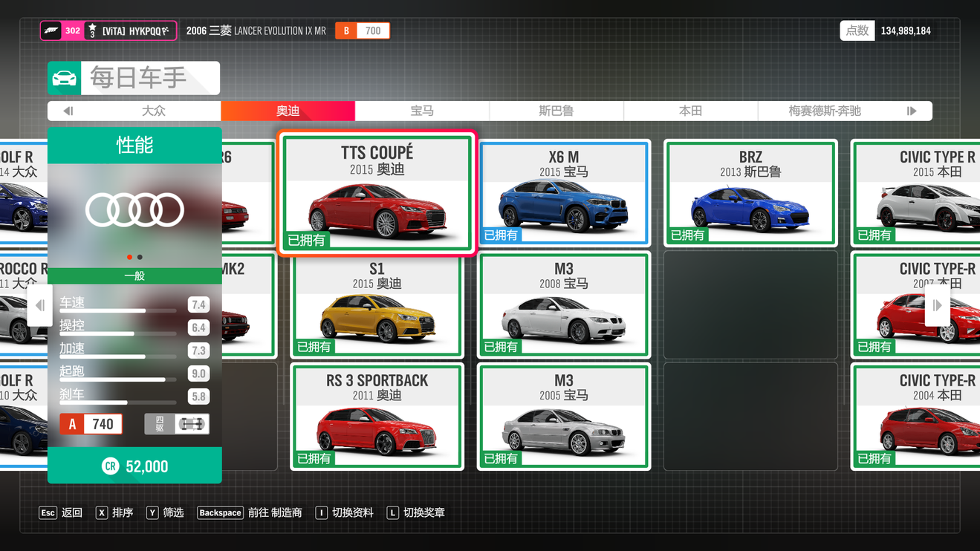This screenshot has width=980, height=551.
Task: Click the player tag [ViTA] HYKPQQ
Action: click(136, 30)
